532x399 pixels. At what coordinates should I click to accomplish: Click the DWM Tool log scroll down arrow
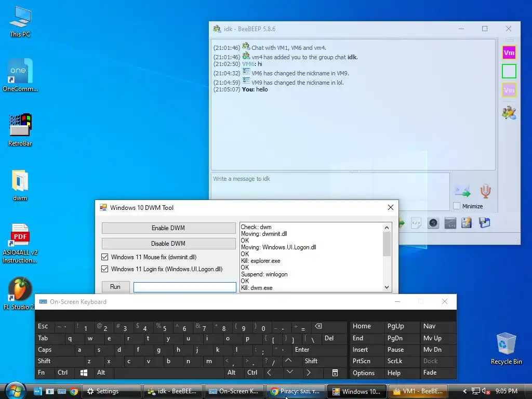pos(387,287)
